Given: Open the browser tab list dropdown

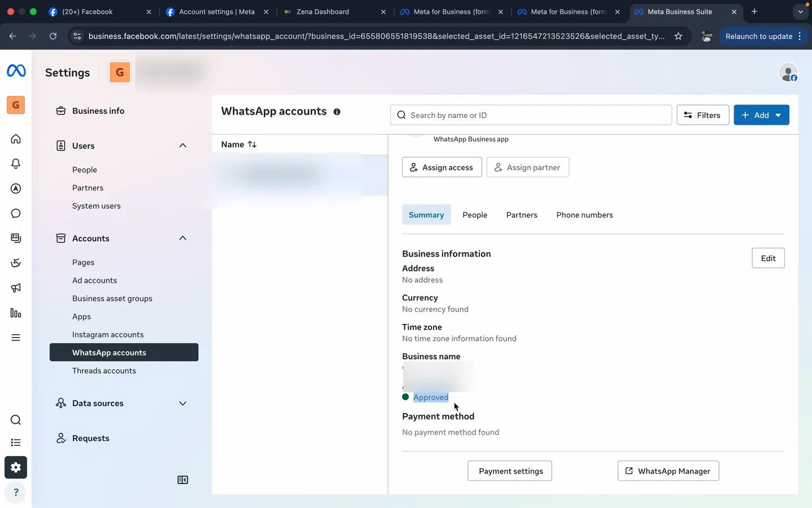Looking at the screenshot, I should (x=800, y=11).
